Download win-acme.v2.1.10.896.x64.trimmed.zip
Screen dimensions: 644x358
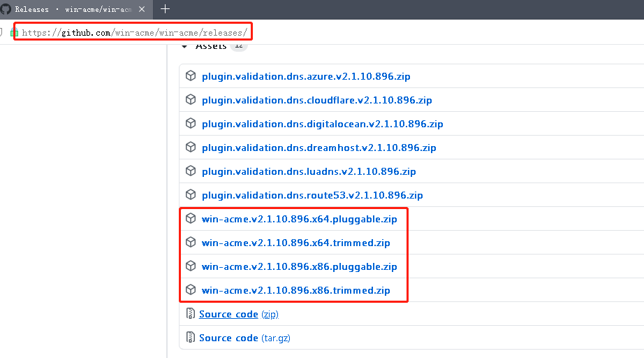(x=295, y=243)
